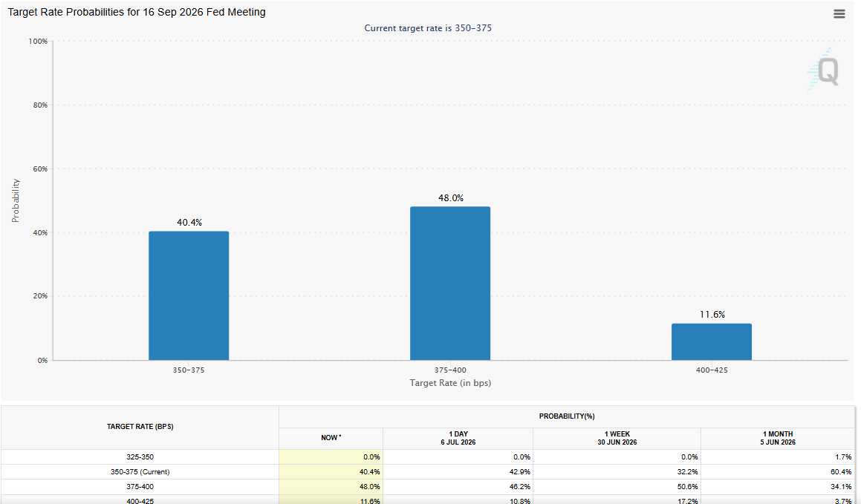The height and width of the screenshot is (504, 861).
Task: Click 'Current target rate is 350-375' subtitle
Action: click(429, 28)
